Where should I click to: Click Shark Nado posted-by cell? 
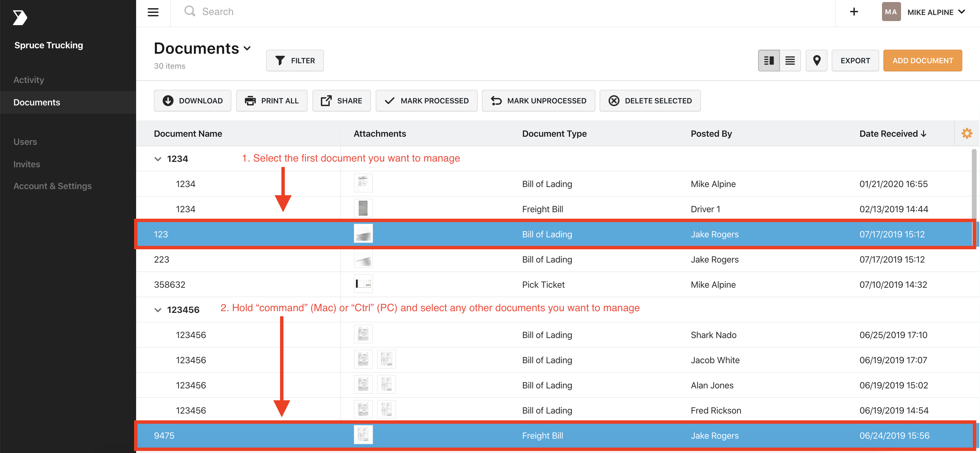[x=713, y=335]
